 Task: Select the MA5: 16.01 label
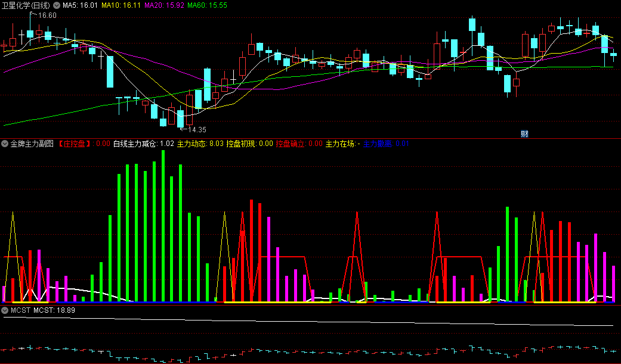80,5
